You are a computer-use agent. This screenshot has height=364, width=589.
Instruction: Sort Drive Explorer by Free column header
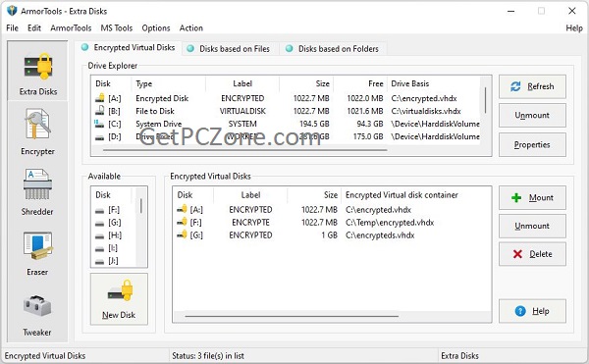coord(359,83)
